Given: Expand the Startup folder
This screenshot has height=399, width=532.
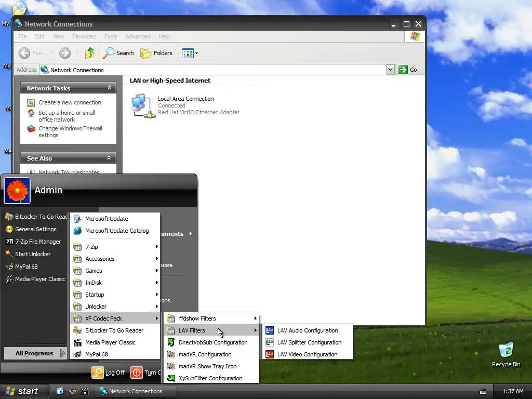Looking at the screenshot, I should click(115, 295).
